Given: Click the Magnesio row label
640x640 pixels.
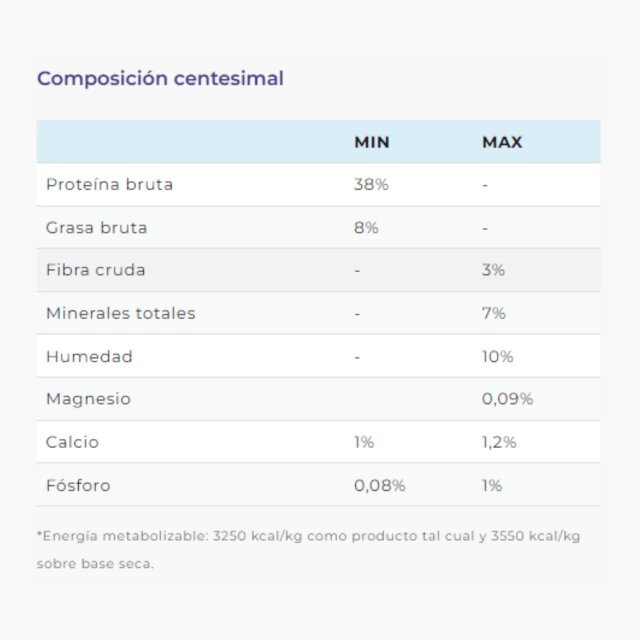Looking at the screenshot, I should (89, 399).
